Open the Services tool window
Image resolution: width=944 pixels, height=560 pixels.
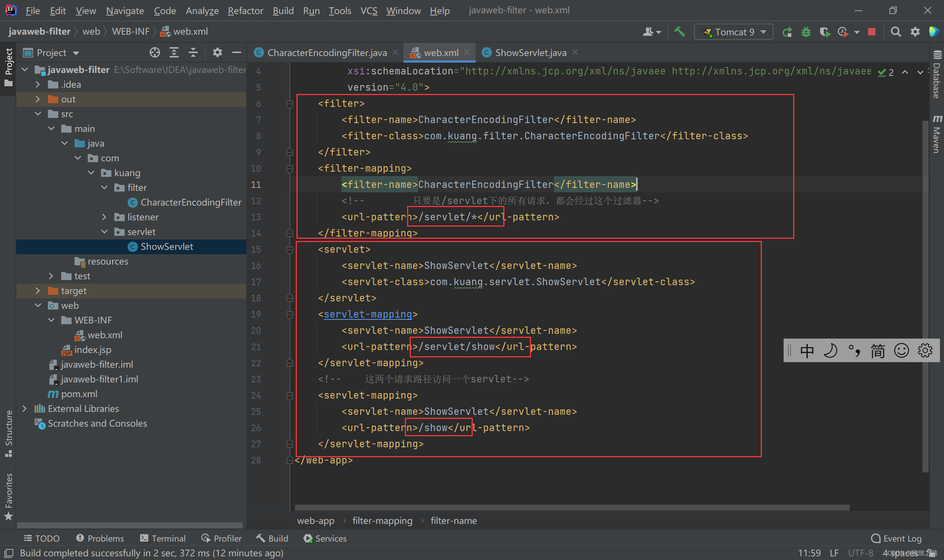pos(325,539)
